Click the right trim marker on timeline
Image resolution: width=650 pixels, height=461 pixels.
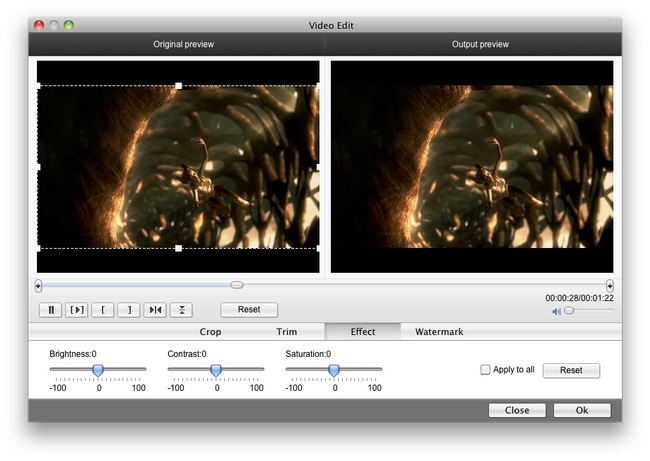click(x=609, y=286)
